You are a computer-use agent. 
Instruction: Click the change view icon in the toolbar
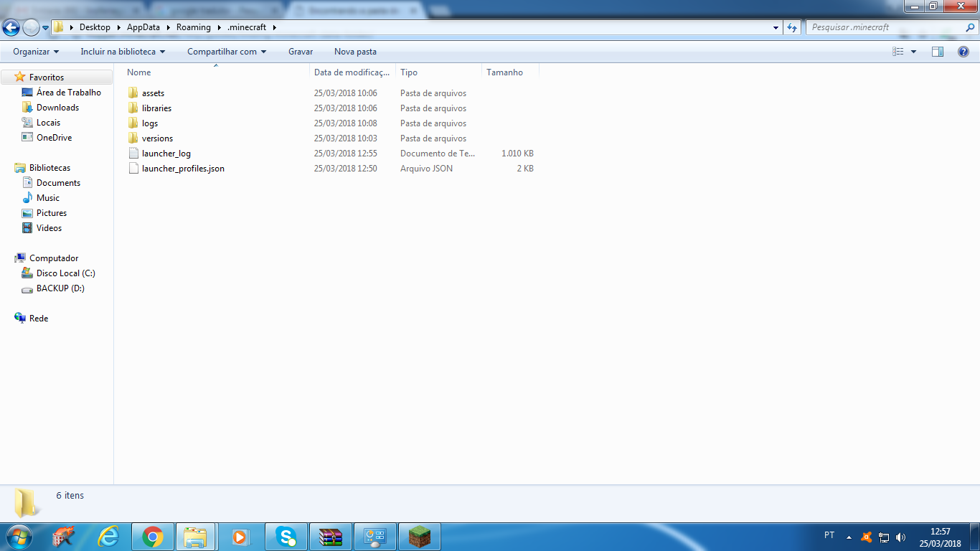click(x=897, y=52)
